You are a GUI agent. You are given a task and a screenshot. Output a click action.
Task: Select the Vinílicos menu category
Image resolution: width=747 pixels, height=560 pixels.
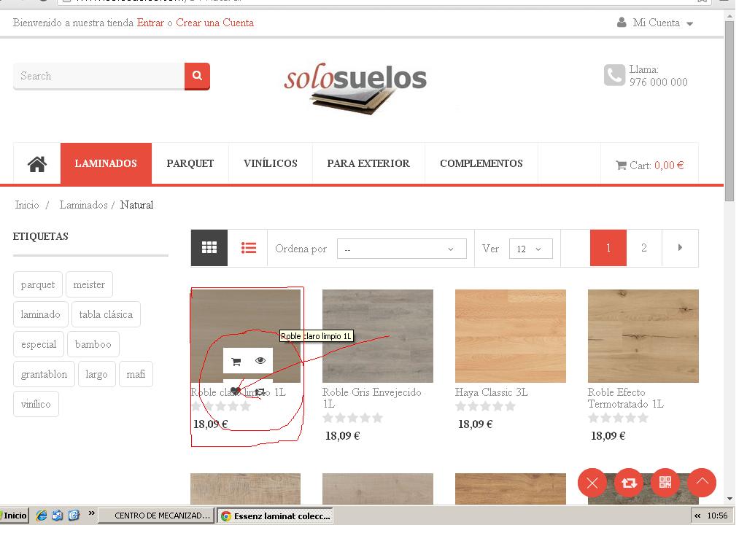[270, 163]
